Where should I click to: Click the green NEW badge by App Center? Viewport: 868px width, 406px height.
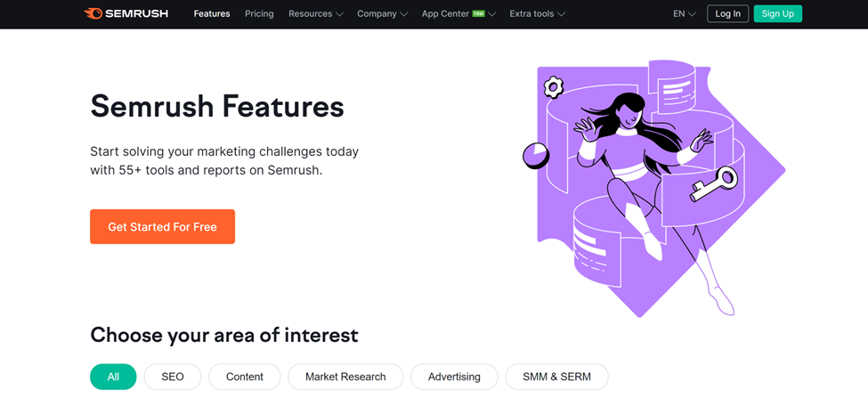pos(479,13)
